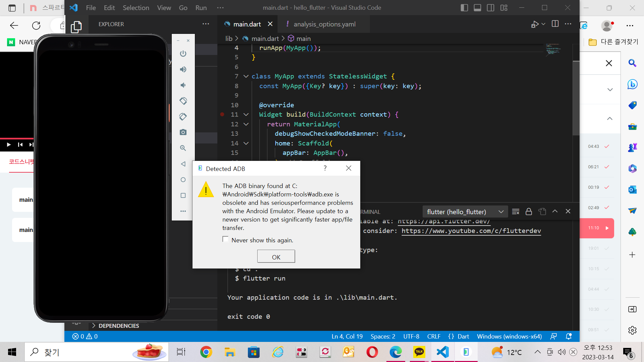Open the shopping tag in the Edge sidebar
The height and width of the screenshot is (362, 644).
click(633, 105)
